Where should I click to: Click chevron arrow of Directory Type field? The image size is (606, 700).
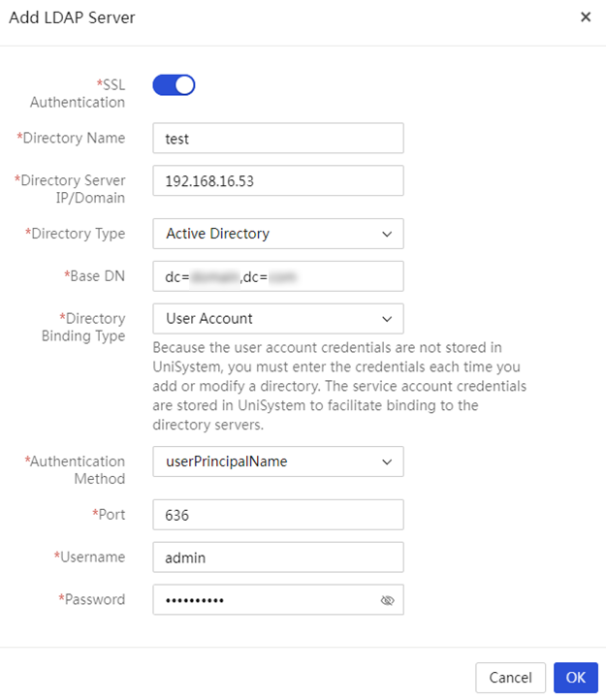[x=387, y=234]
